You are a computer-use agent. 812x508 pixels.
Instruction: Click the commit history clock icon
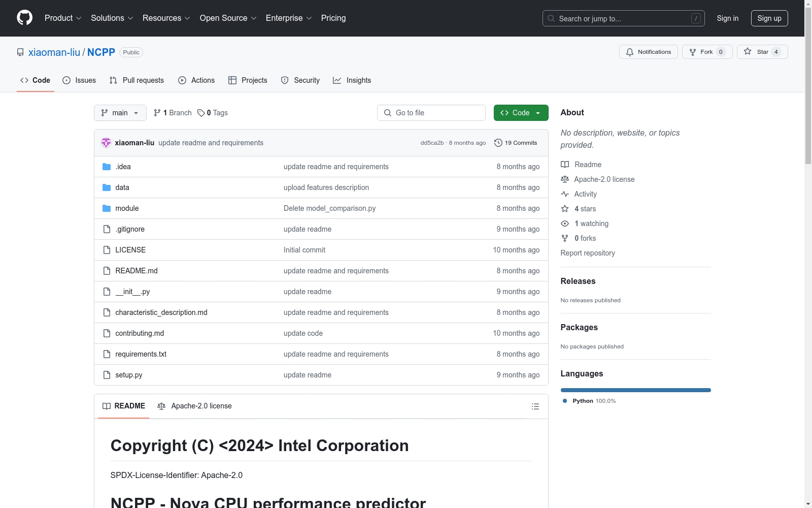(498, 143)
